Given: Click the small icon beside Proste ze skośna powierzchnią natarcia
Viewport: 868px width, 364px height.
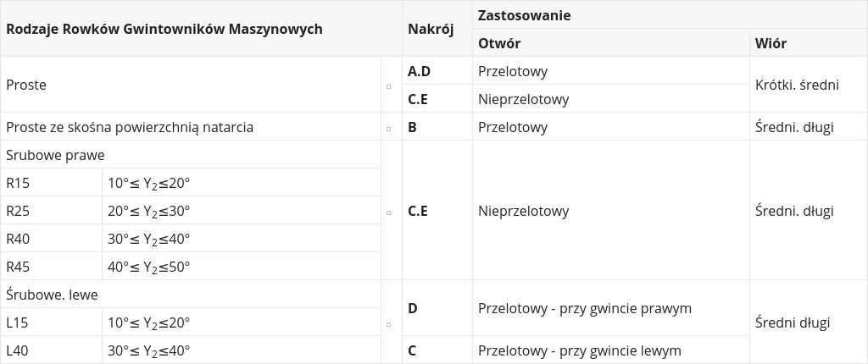Looking at the screenshot, I should 388,128.
